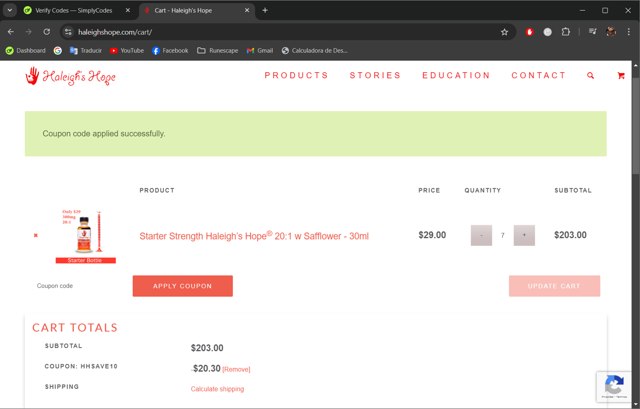Remove Starter Strength item with red x
The image size is (640, 409).
coord(36,235)
